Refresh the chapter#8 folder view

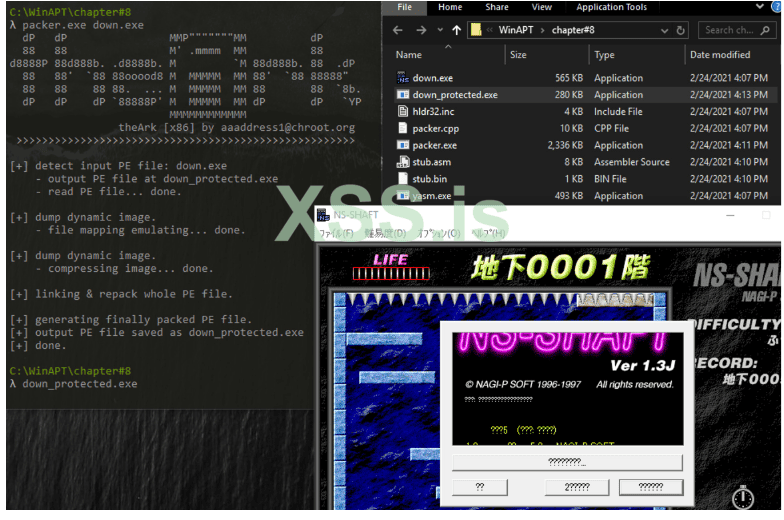point(680,30)
